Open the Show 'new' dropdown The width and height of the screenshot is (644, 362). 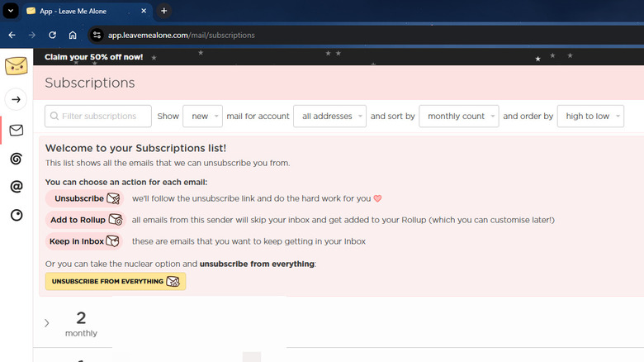point(202,116)
